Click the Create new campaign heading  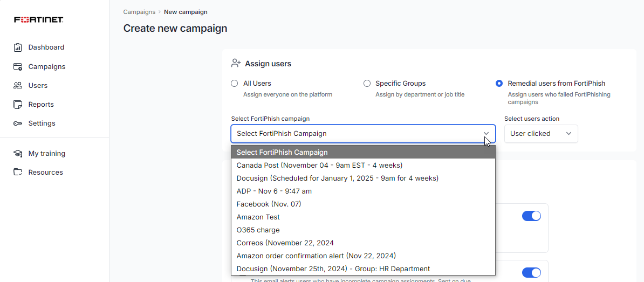pyautogui.click(x=175, y=29)
